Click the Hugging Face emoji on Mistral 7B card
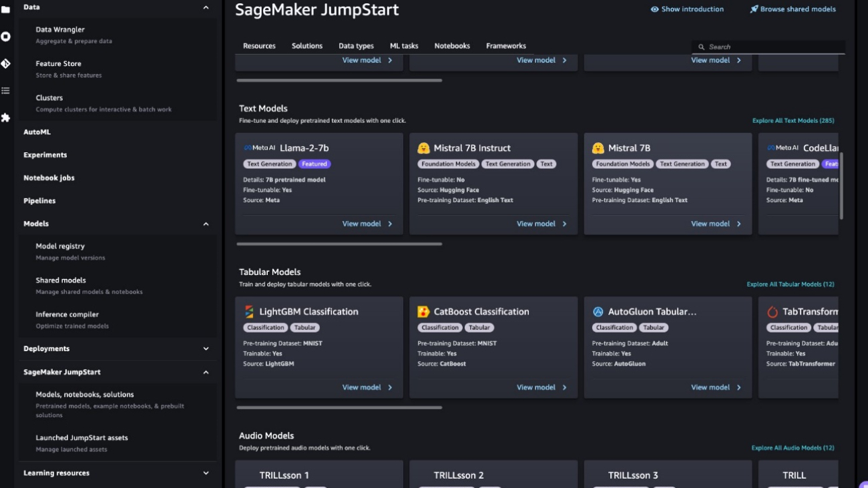Image resolution: width=868 pixels, height=488 pixels. [x=598, y=148]
